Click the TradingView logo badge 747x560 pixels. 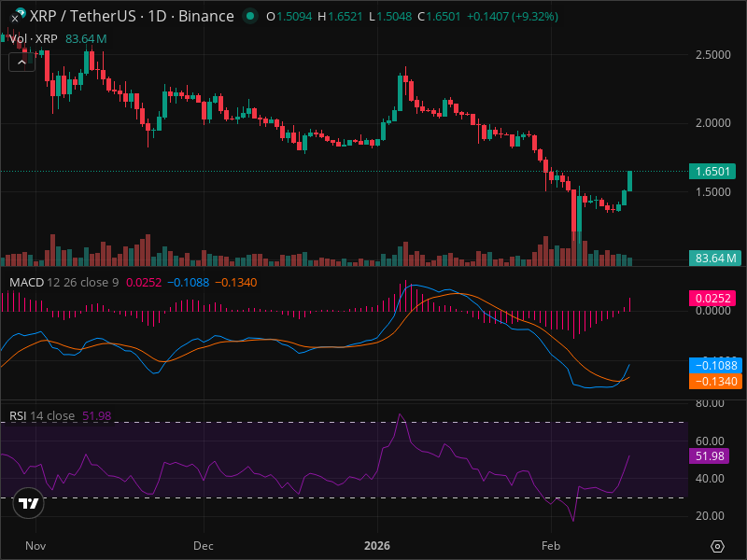(29, 503)
